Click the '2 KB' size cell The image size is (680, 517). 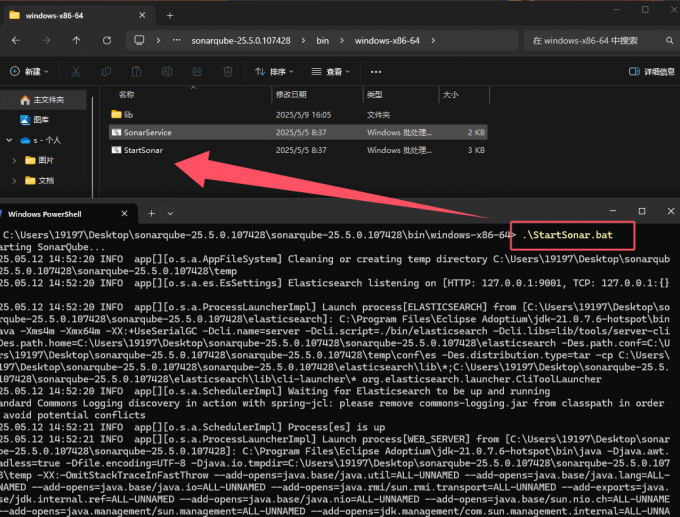[x=476, y=132]
